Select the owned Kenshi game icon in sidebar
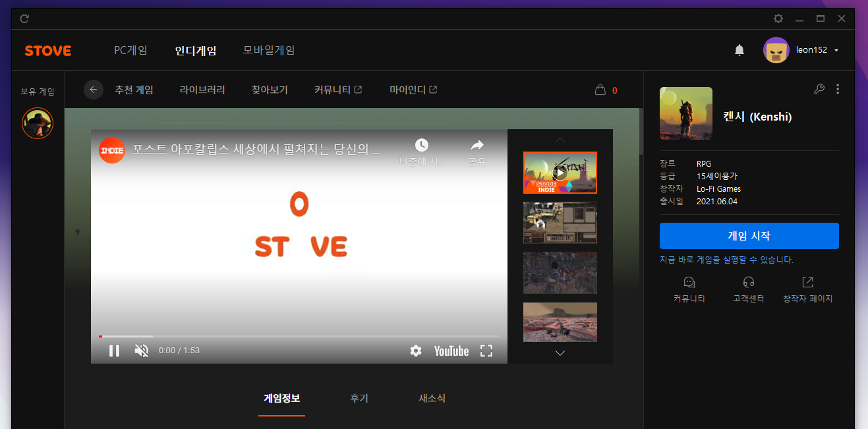This screenshot has height=429, width=868. click(38, 123)
